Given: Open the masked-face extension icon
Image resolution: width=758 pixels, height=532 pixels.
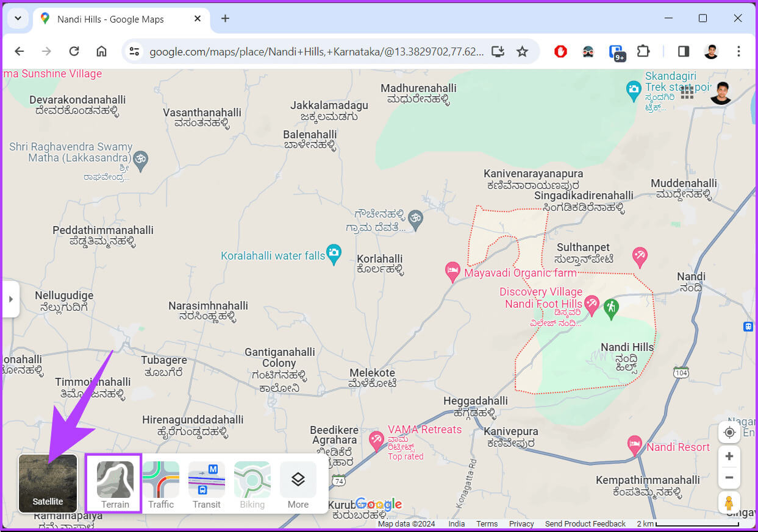Looking at the screenshot, I should [x=588, y=51].
